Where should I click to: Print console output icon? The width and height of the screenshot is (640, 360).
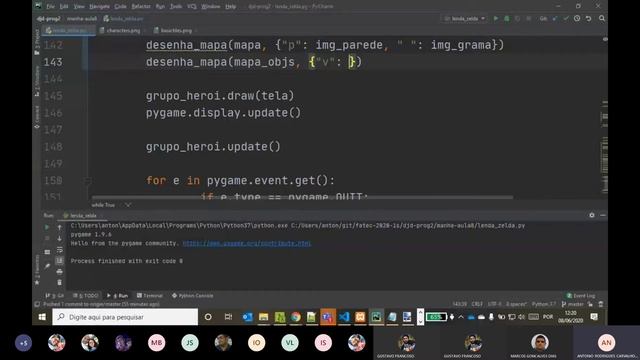pyautogui.click(x=60, y=271)
